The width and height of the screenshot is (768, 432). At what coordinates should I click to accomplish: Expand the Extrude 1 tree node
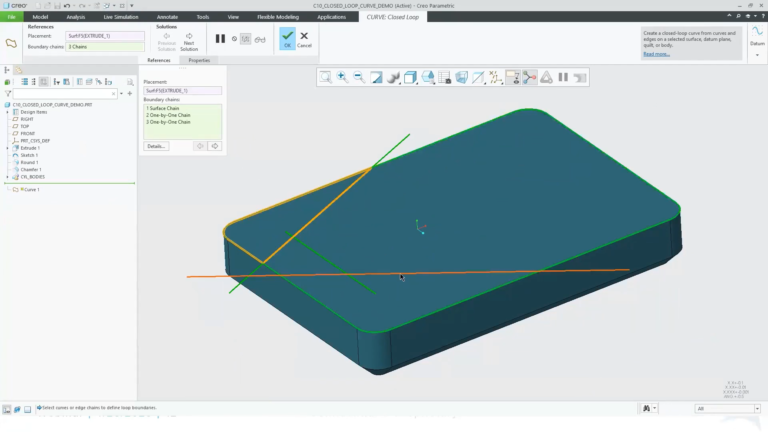(7, 148)
